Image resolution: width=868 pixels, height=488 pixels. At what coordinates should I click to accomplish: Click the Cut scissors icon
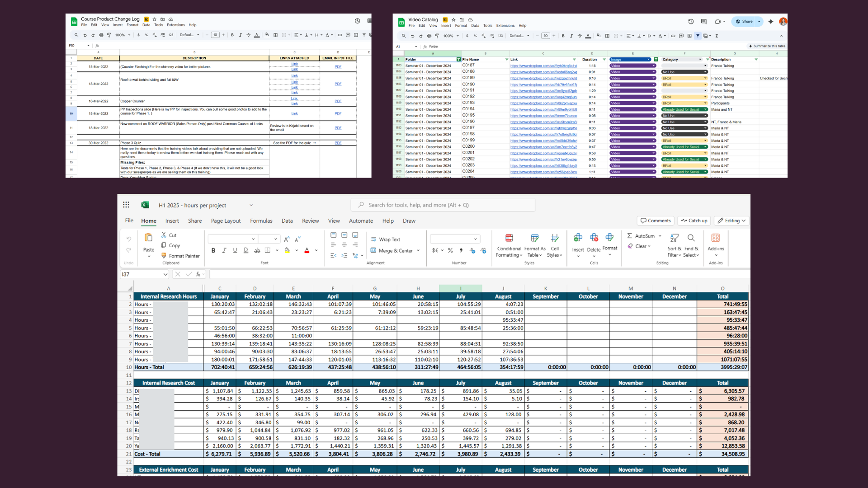coord(164,235)
